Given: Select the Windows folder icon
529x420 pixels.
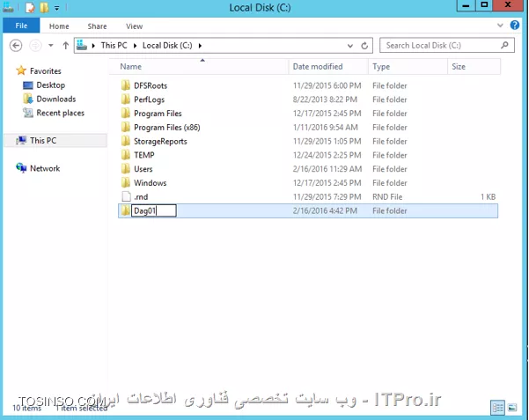Looking at the screenshot, I should point(126,182).
